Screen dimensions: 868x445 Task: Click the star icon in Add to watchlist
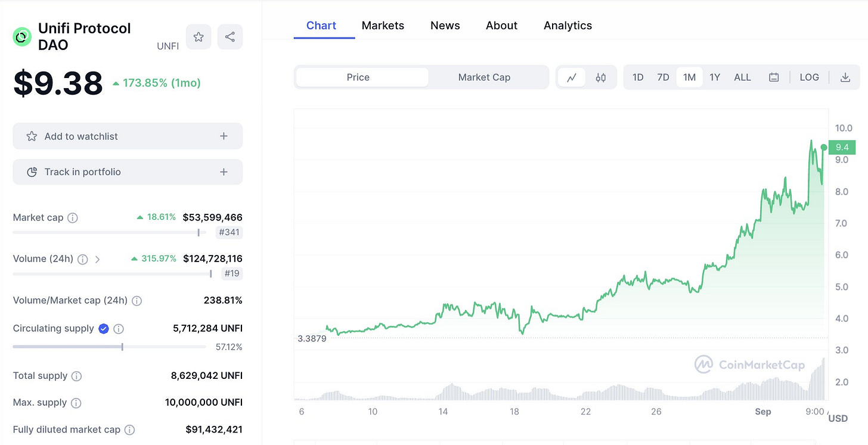tap(32, 136)
